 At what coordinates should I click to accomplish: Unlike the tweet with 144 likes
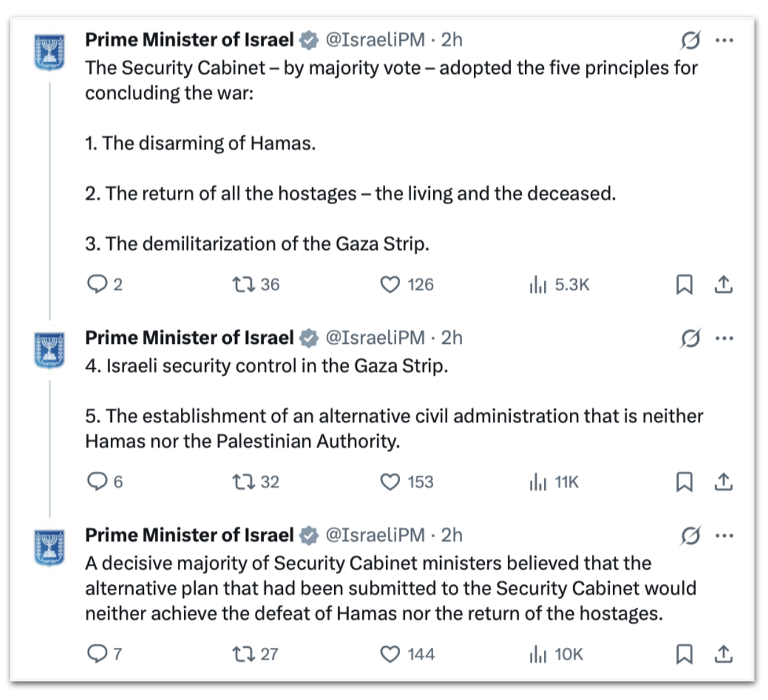coord(390,654)
